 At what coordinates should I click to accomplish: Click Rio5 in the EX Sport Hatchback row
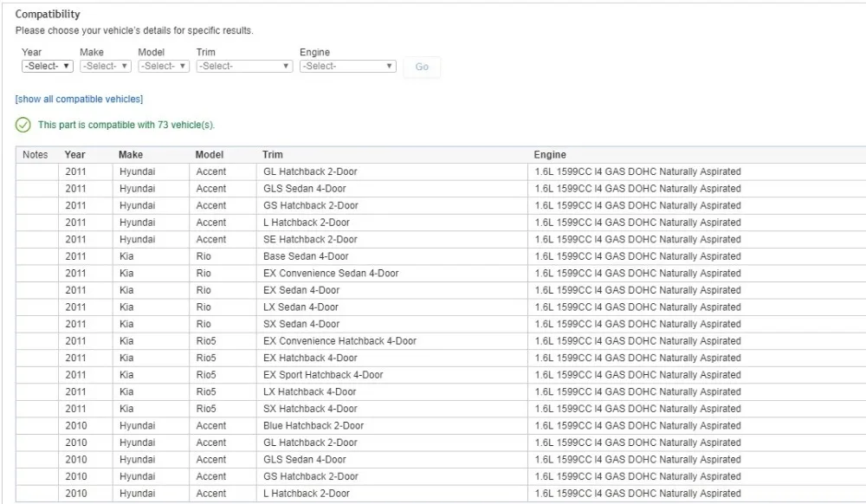(206, 375)
